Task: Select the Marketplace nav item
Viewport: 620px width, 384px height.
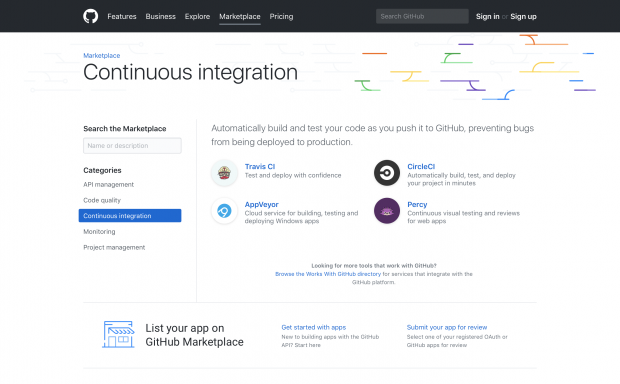Action: (240, 16)
